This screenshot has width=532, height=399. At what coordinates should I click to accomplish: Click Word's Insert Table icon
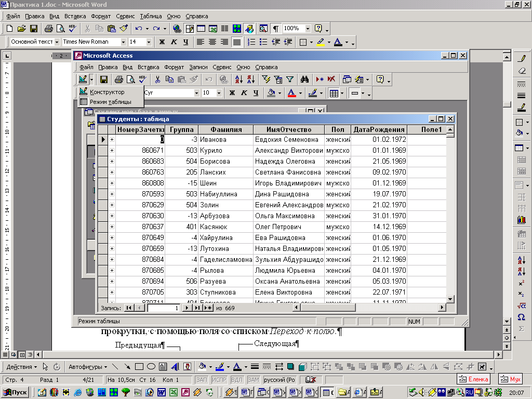201,29
